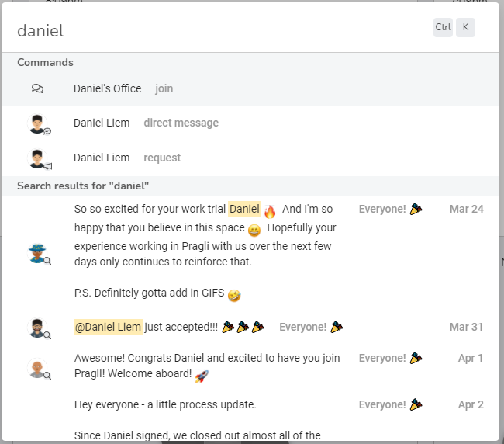Select the Daniel's Office join command
The width and height of the screenshot is (504, 444).
250,88
